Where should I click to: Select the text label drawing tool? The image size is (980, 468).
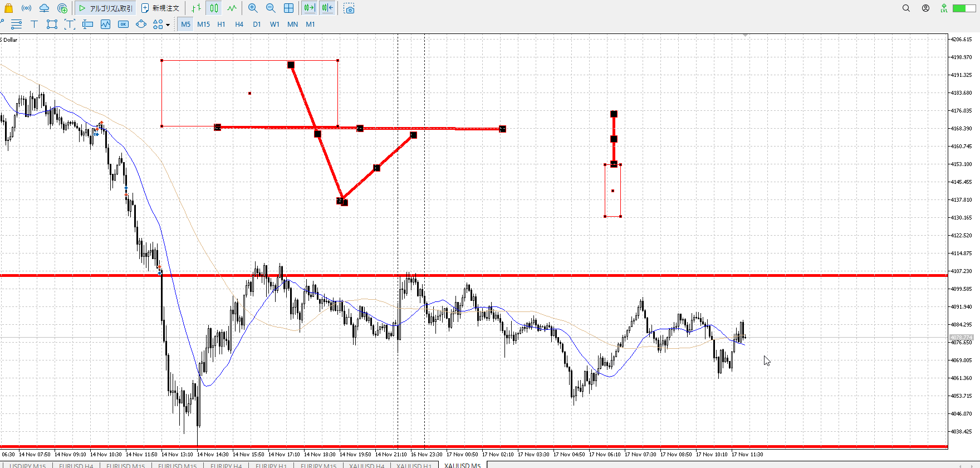(x=34, y=25)
